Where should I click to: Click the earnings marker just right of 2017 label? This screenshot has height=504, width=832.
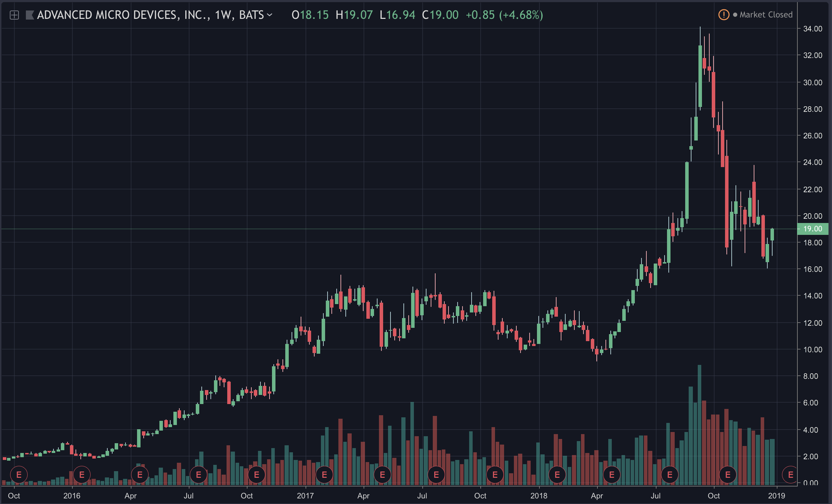coord(324,475)
